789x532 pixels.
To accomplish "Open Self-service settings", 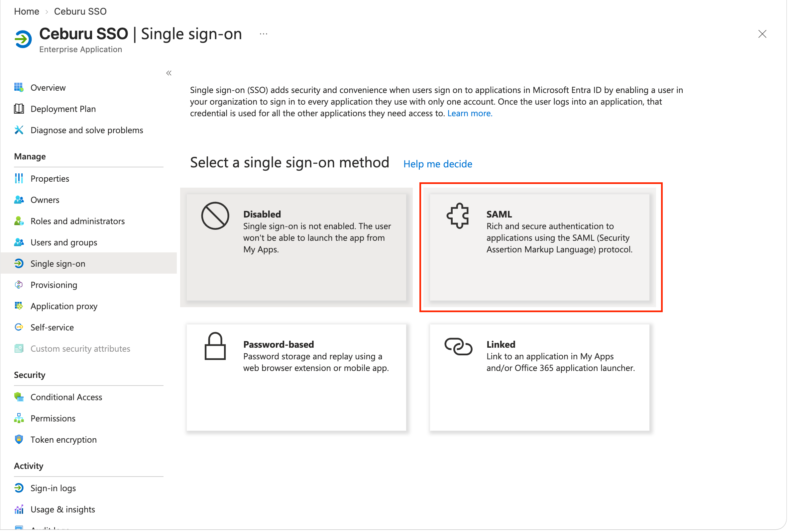I will click(x=89, y=328).
